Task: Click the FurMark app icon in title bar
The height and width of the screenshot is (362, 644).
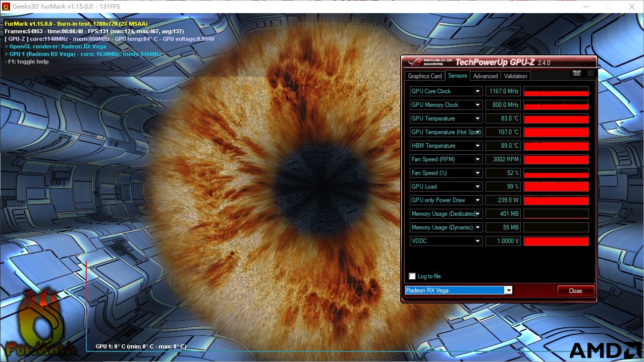Action: tap(7, 7)
